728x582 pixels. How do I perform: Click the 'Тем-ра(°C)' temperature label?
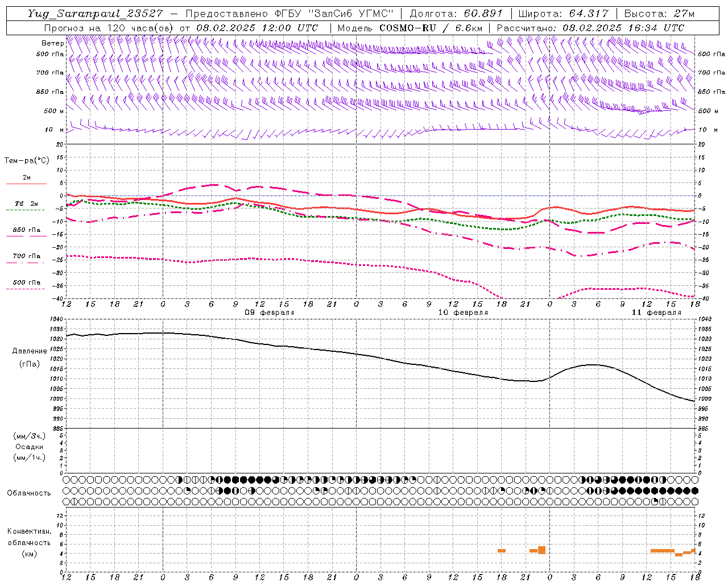(x=27, y=161)
